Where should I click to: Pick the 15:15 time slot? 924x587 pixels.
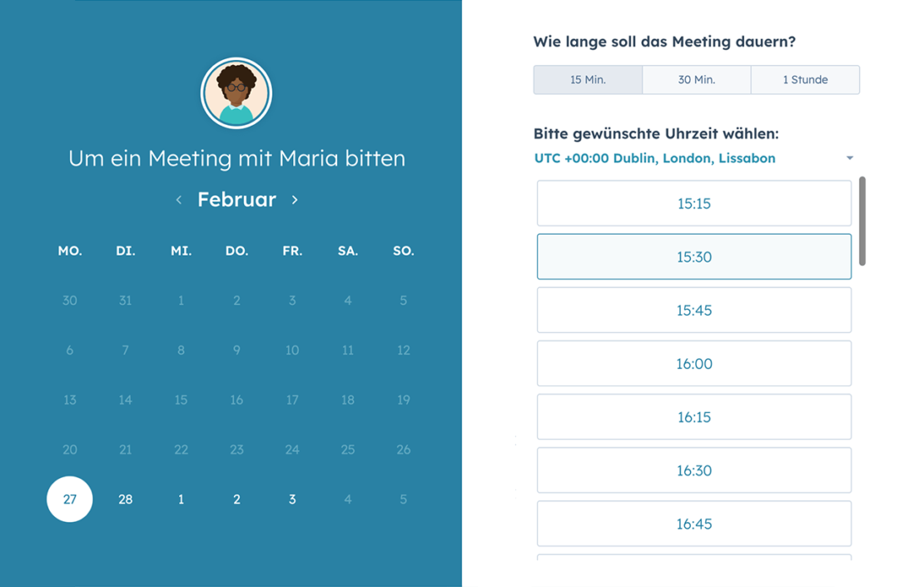693,203
